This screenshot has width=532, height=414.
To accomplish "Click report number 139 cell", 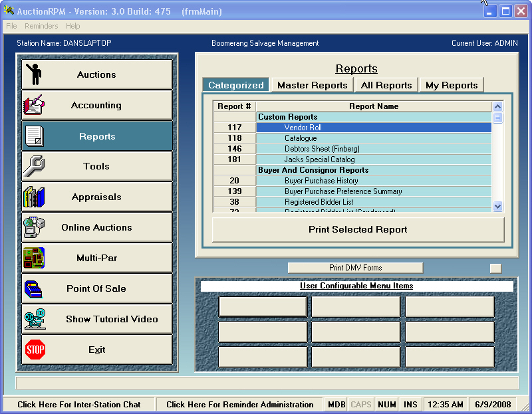I will [235, 191].
